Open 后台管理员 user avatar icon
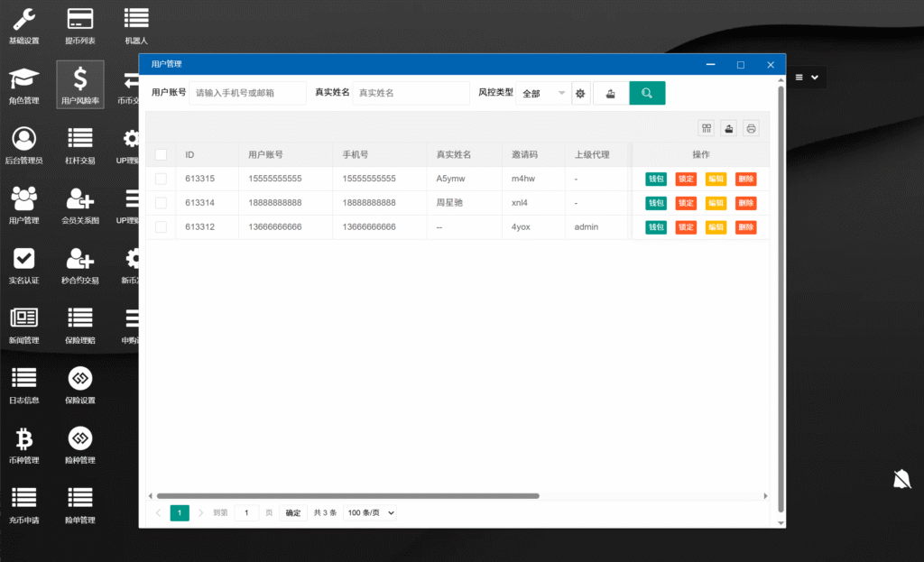 click(x=24, y=139)
